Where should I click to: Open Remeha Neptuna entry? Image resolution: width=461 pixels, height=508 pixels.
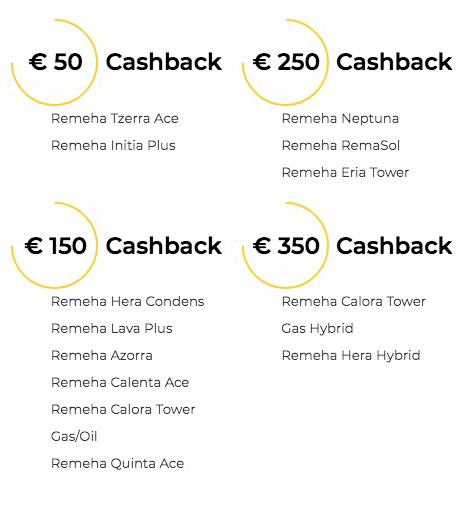coord(340,119)
